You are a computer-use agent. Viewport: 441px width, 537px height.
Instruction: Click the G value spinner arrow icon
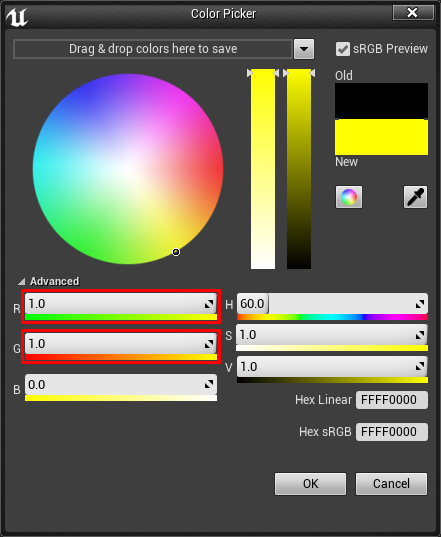point(209,344)
